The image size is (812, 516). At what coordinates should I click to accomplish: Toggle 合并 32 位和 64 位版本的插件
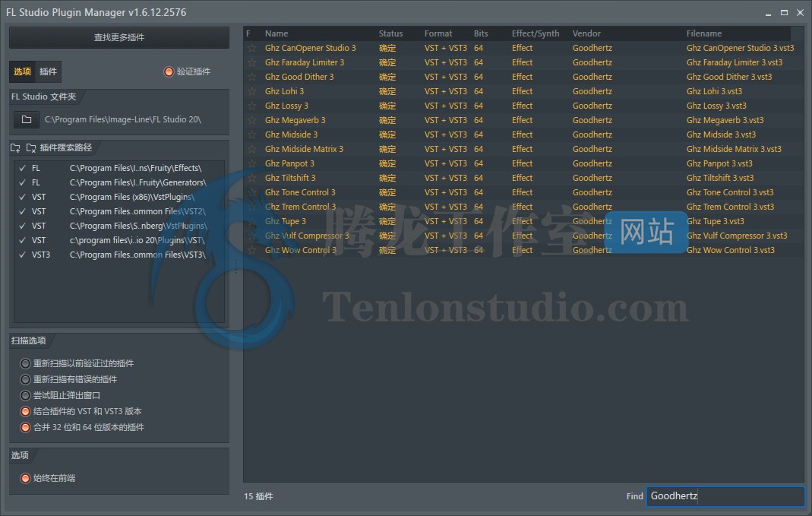coord(25,428)
